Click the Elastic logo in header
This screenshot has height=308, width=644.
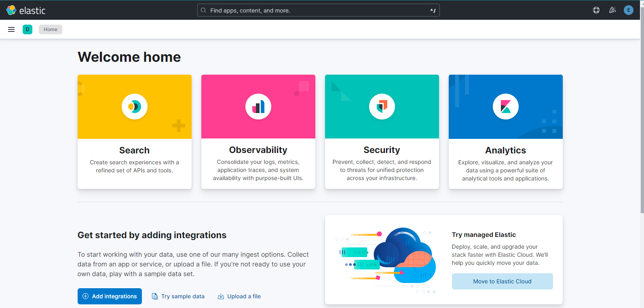(26, 10)
